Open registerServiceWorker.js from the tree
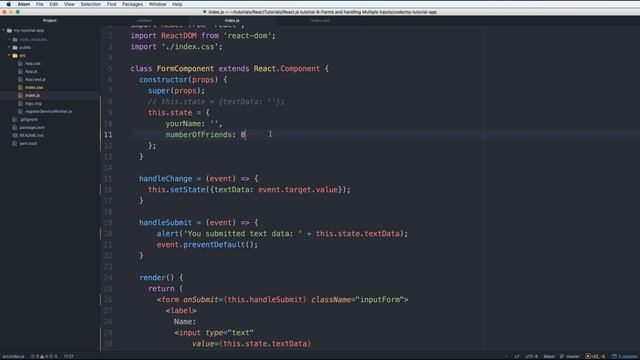This screenshot has width=640, height=360. point(48,111)
